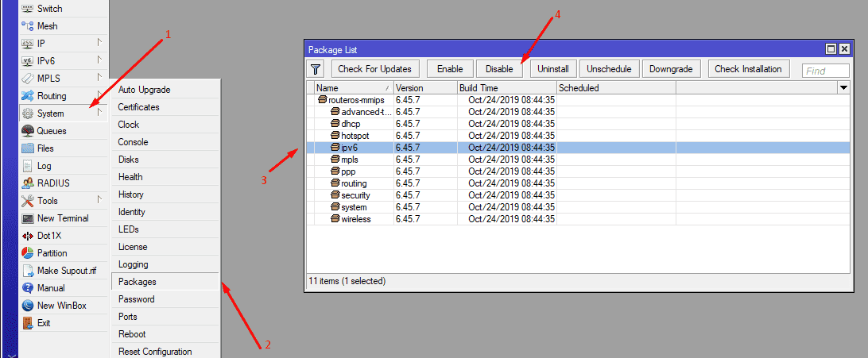868x358 pixels.
Task: Select the hotspot package in list
Action: tap(354, 136)
